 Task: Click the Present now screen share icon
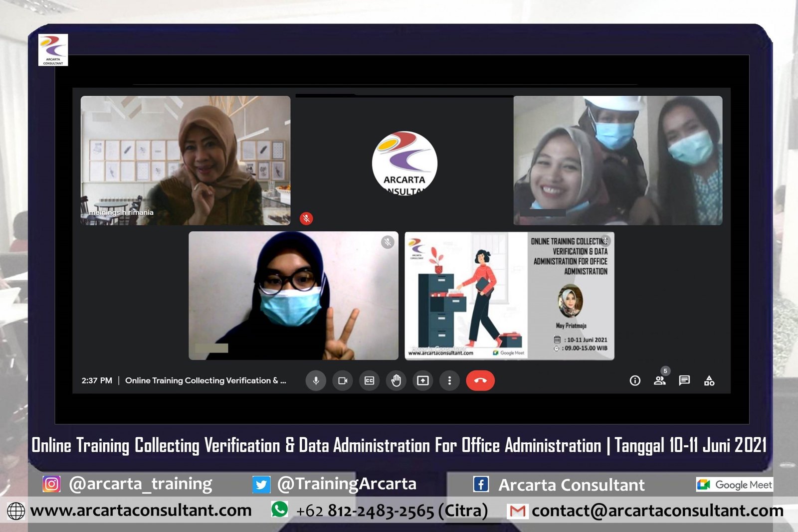click(x=423, y=380)
